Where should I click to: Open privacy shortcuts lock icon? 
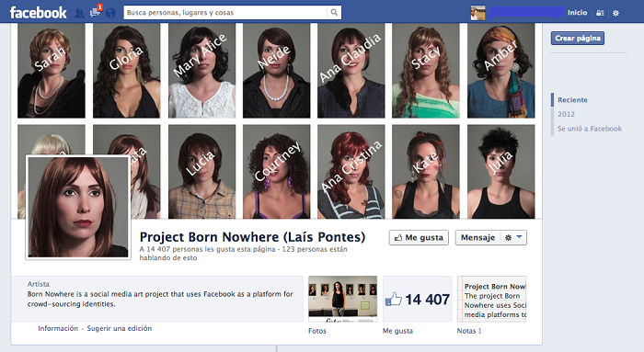pyautogui.click(x=600, y=13)
